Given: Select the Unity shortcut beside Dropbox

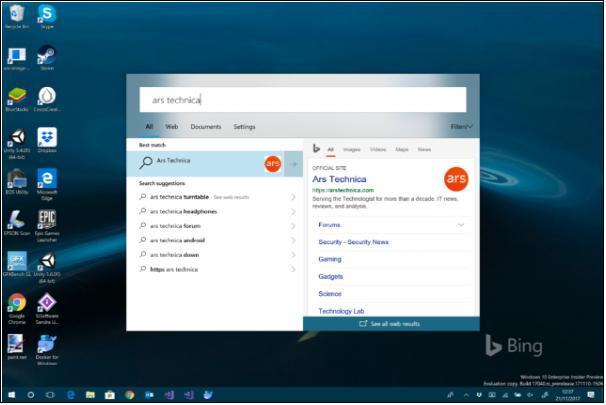Looking at the screenshot, I should (17, 143).
